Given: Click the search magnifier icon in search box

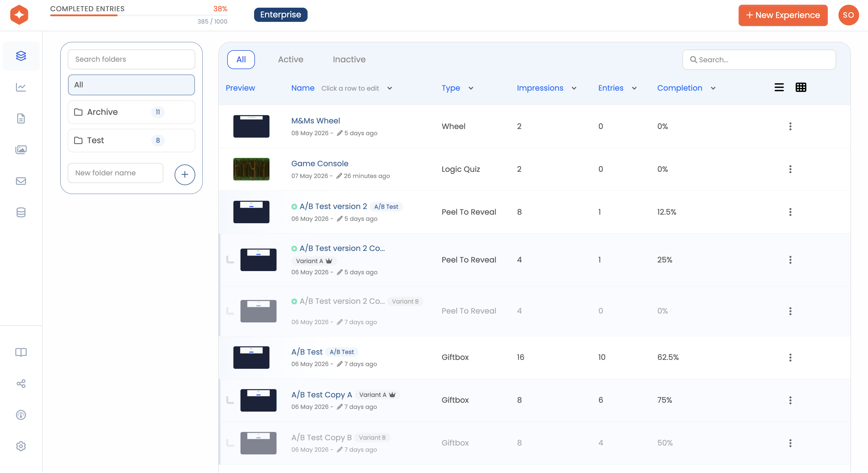Looking at the screenshot, I should click(x=693, y=60).
